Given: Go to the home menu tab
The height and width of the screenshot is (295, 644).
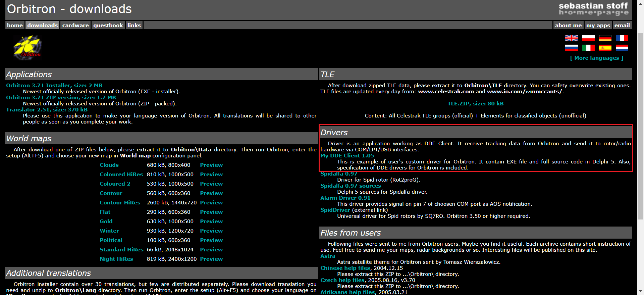Looking at the screenshot, I should click(x=15, y=26).
